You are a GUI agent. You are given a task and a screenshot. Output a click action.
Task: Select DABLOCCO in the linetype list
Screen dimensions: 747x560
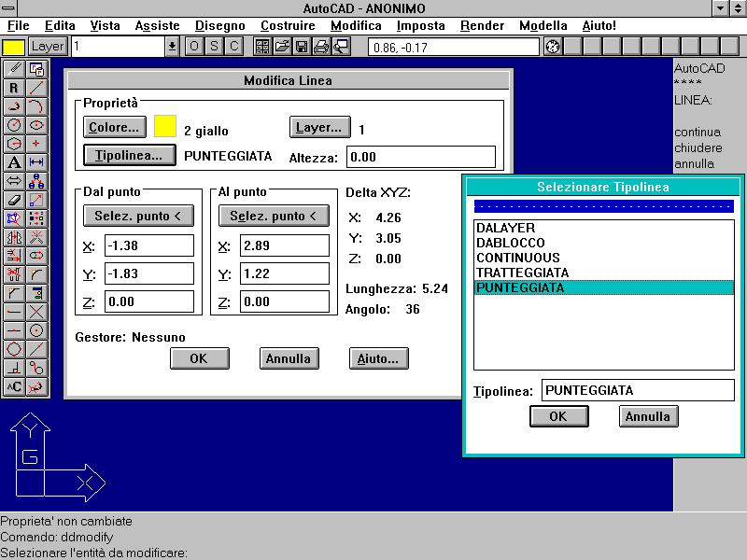click(x=603, y=243)
